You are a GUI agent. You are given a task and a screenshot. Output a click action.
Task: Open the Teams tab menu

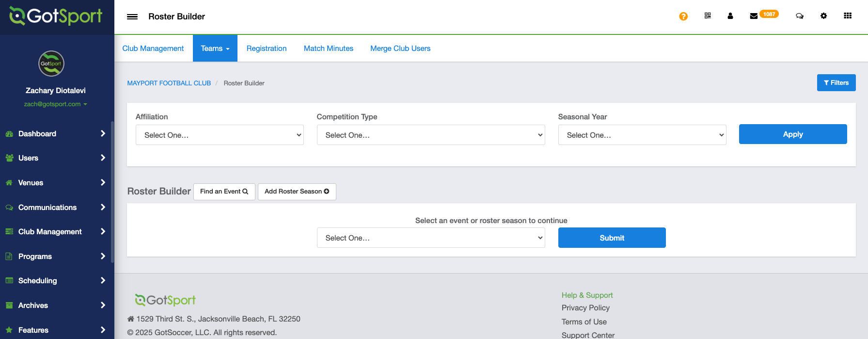pyautogui.click(x=215, y=48)
